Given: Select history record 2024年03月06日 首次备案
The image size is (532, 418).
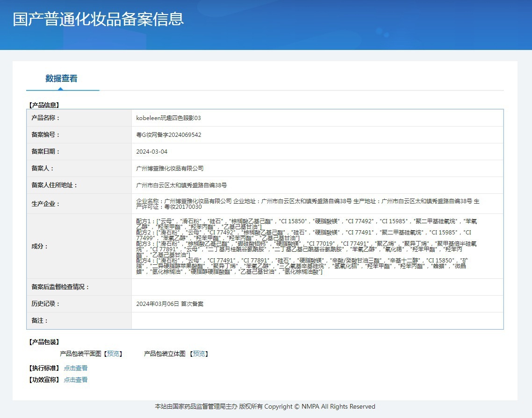Looking at the screenshot, I should [170, 304].
